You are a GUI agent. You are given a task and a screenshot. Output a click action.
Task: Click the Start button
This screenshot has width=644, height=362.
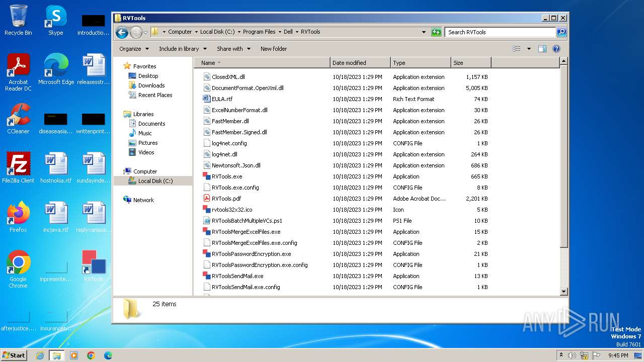point(14,355)
